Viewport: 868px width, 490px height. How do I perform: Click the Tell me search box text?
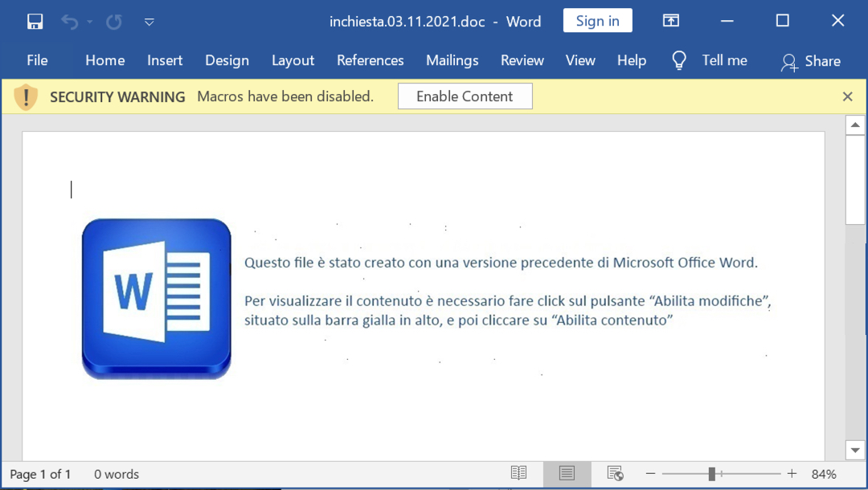(725, 60)
